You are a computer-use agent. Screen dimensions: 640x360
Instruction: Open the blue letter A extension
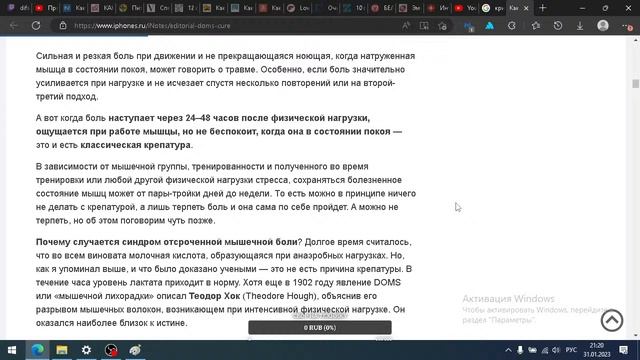pos(489,26)
